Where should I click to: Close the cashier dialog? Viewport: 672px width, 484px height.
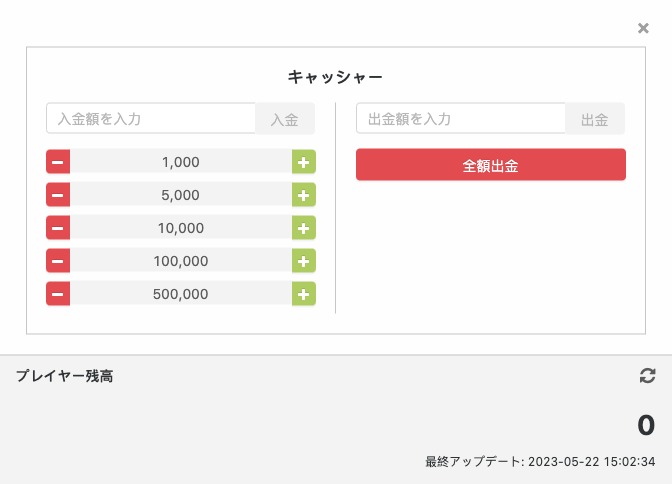[x=643, y=28]
